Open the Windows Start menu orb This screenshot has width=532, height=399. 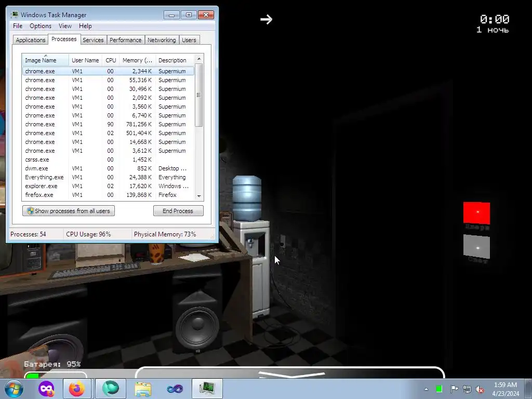click(x=14, y=389)
